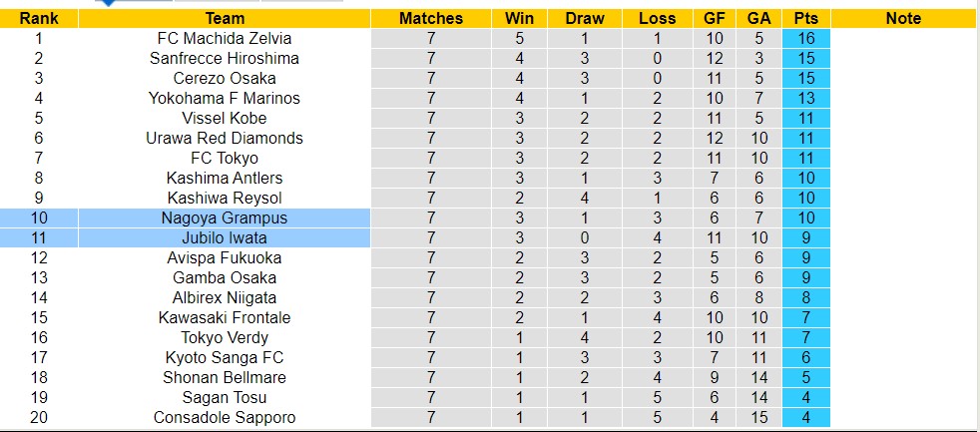The image size is (980, 432).
Task: Open the Yokohama F Marinos team
Action: pyautogui.click(x=225, y=98)
